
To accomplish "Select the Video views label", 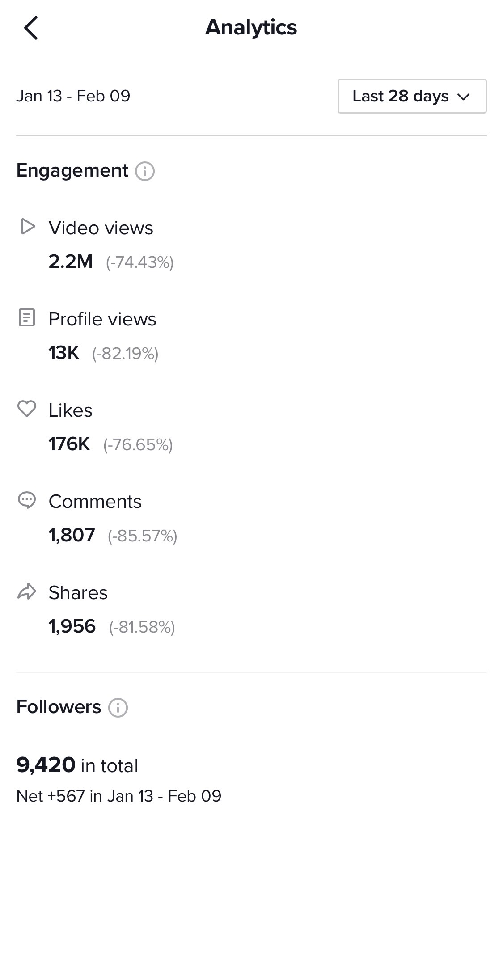I will click(101, 228).
